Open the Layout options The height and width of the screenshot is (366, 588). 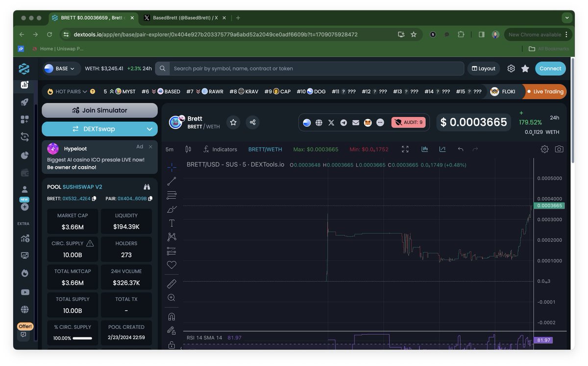coord(484,69)
